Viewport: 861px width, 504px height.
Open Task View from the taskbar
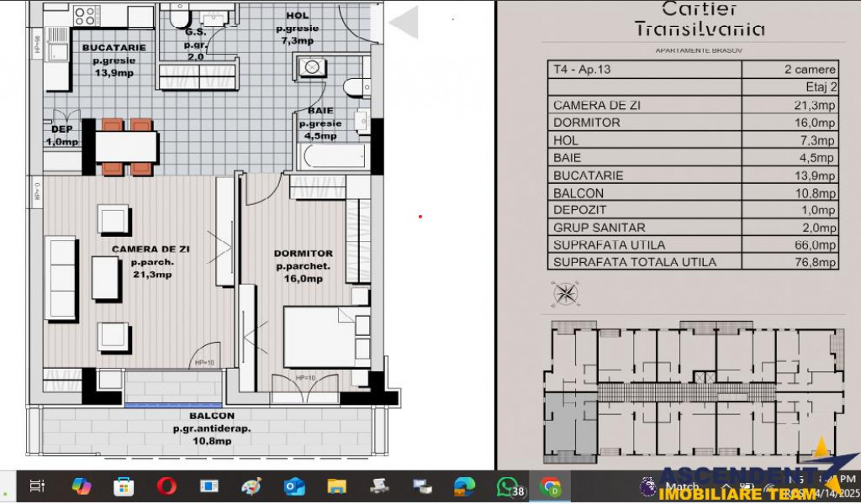37,486
